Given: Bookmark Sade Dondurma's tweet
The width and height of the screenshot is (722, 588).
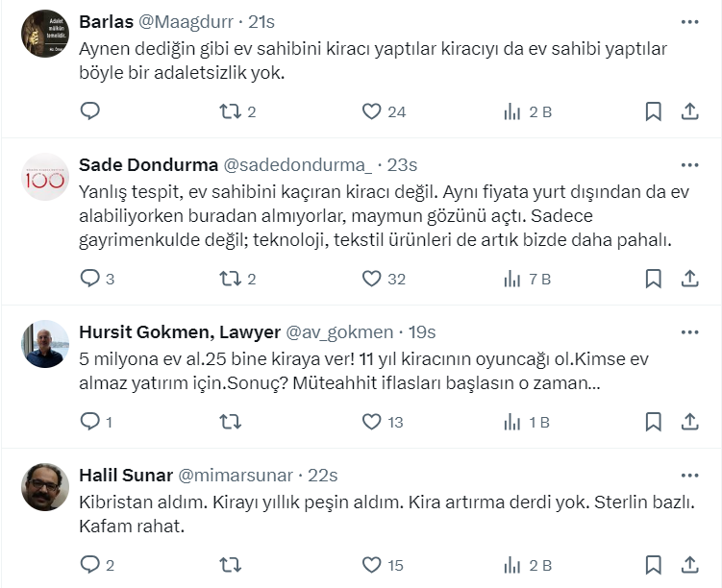Looking at the screenshot, I should click(653, 279).
